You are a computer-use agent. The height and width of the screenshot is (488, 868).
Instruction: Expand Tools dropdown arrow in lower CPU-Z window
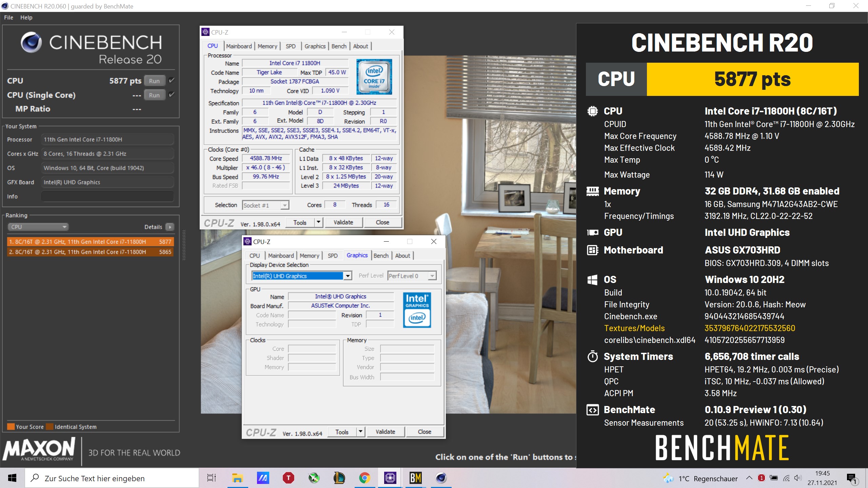pyautogui.click(x=360, y=432)
